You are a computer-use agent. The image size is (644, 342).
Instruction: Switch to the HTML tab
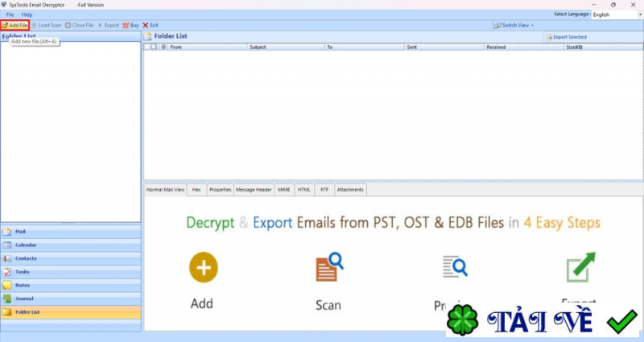[x=304, y=190]
